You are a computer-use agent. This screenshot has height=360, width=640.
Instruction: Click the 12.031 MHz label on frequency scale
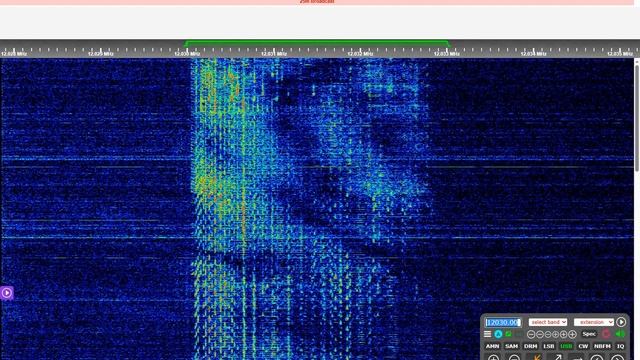click(x=273, y=54)
